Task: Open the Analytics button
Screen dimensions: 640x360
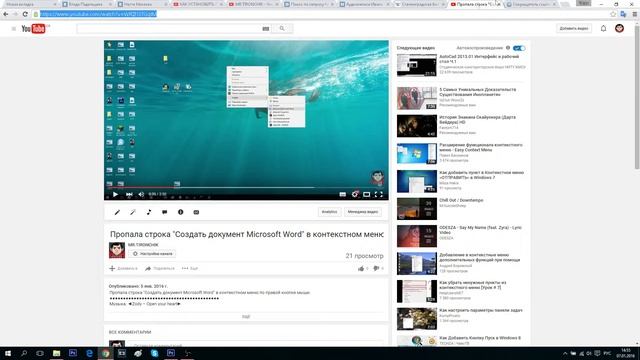Action: (x=329, y=212)
